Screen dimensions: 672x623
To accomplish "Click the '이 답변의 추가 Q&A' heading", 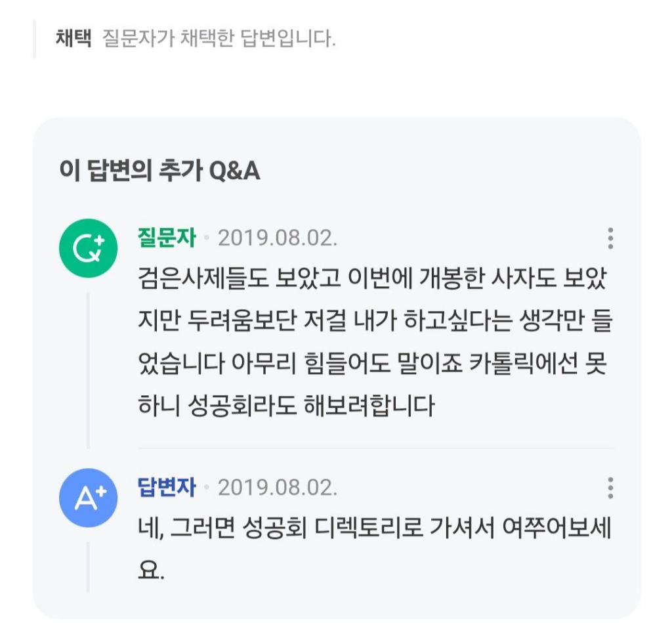I will [159, 171].
